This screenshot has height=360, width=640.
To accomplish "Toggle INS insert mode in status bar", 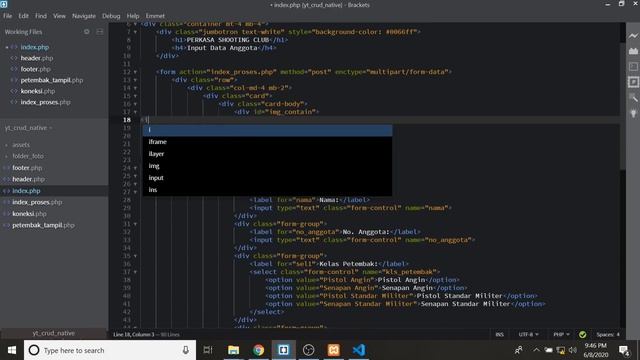I will point(500,334).
